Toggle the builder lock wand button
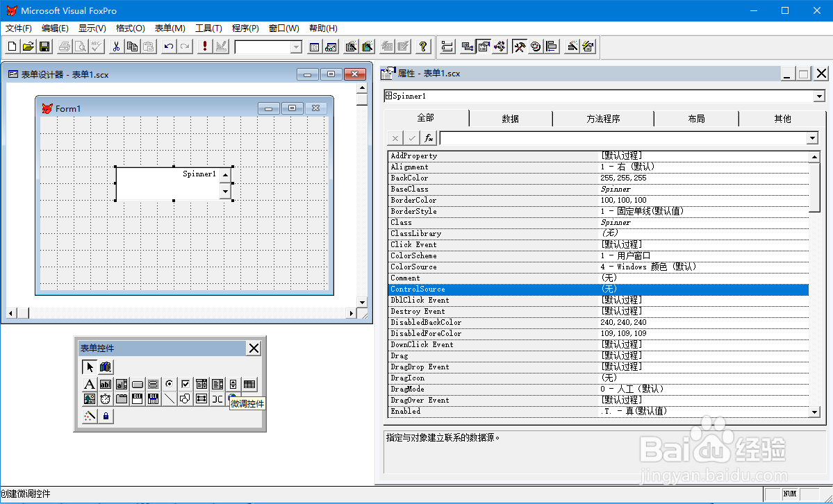 tap(89, 417)
